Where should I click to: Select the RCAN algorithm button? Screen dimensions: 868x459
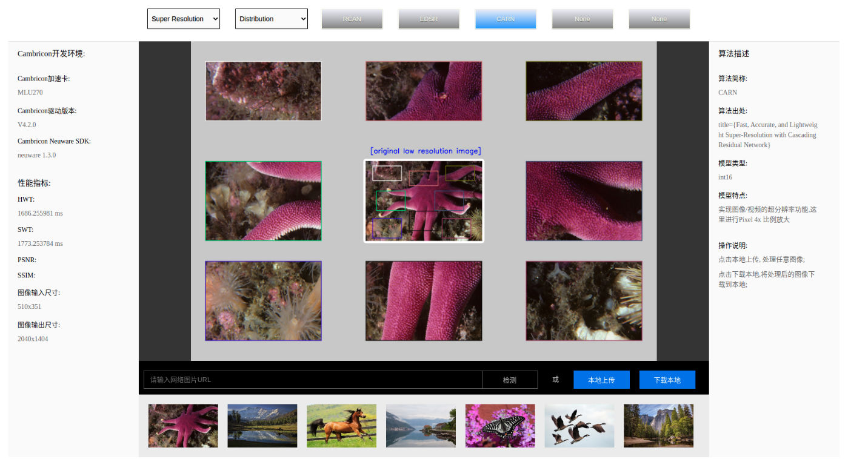tap(352, 19)
